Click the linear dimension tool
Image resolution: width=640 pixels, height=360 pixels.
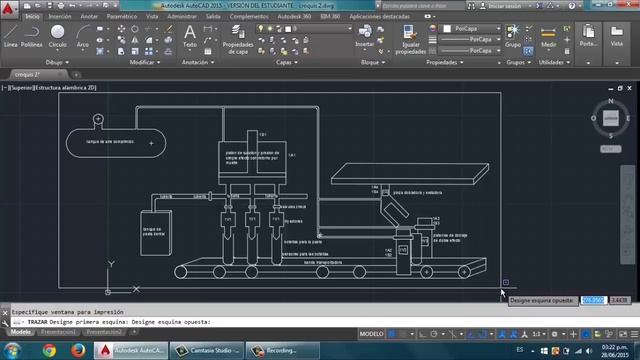point(208,29)
